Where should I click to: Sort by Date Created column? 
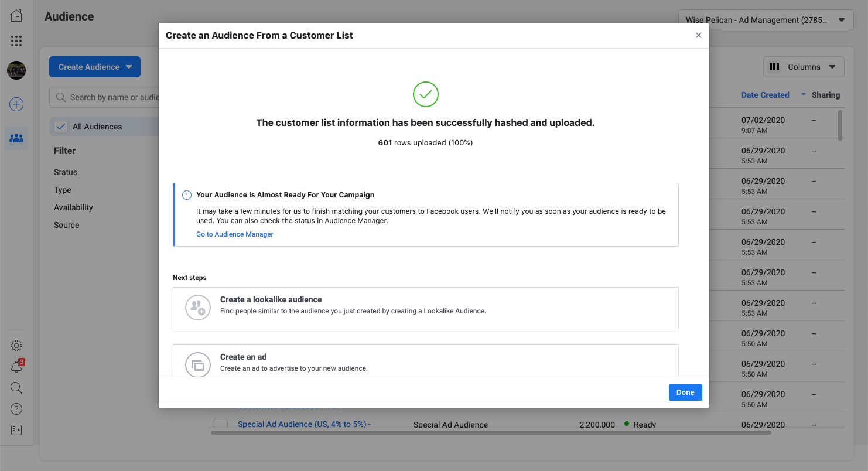765,95
